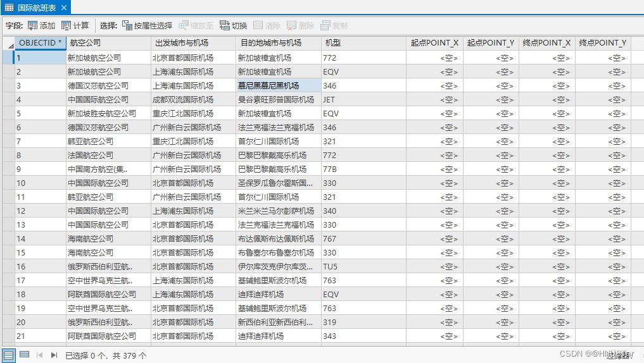644x363 pixels.
Task: Click 慕尼黑慕尼黑机场 destination cell
Action: pyautogui.click(x=279, y=86)
